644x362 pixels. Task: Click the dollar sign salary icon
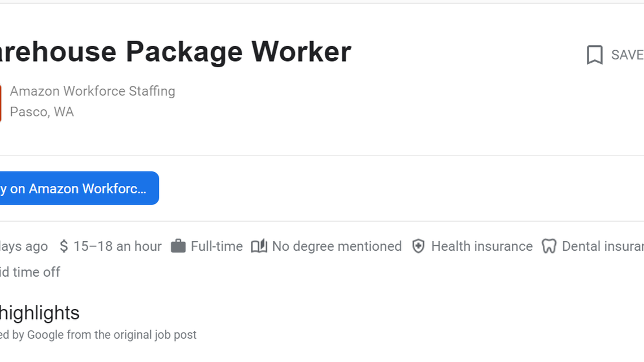point(64,246)
